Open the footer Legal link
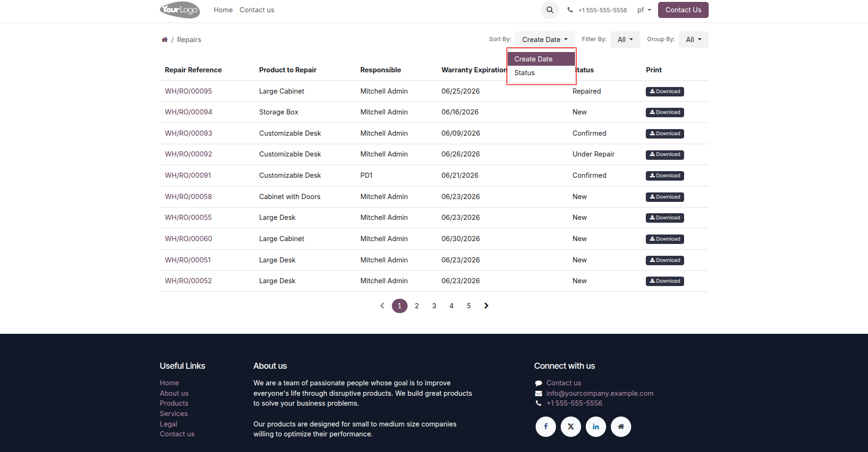 tap(168, 424)
